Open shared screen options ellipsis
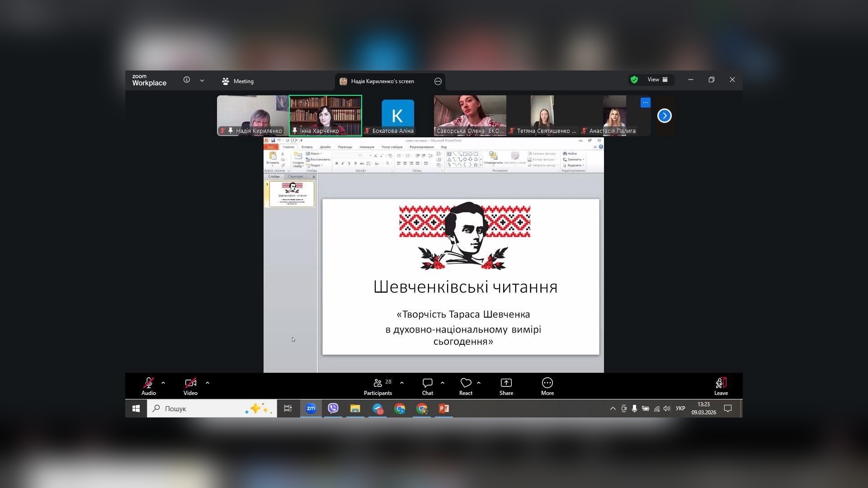This screenshot has width=868, height=488. 438,81
